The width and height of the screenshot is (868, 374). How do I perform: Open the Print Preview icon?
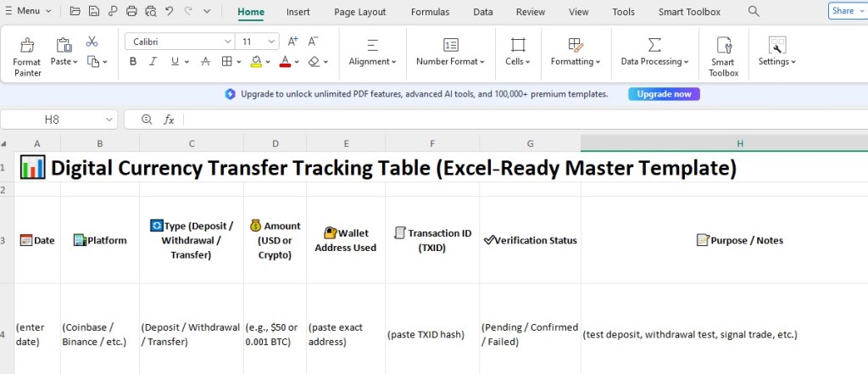coord(150,12)
